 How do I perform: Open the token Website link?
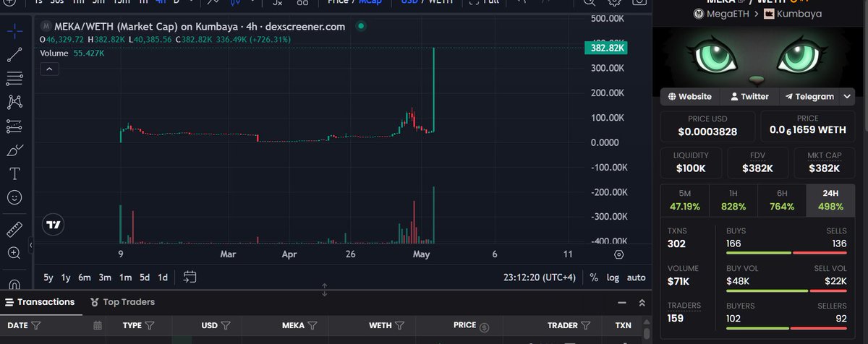(690, 96)
